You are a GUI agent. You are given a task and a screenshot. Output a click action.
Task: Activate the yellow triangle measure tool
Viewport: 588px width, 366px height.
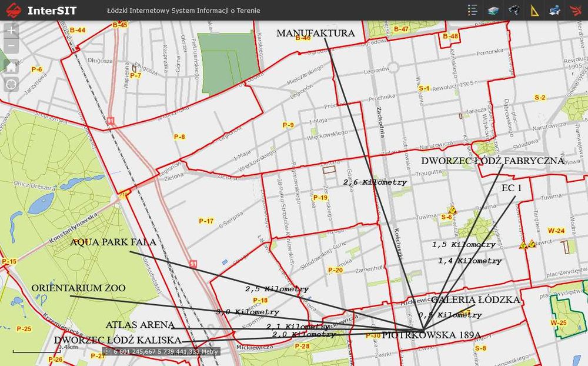pyautogui.click(x=534, y=10)
